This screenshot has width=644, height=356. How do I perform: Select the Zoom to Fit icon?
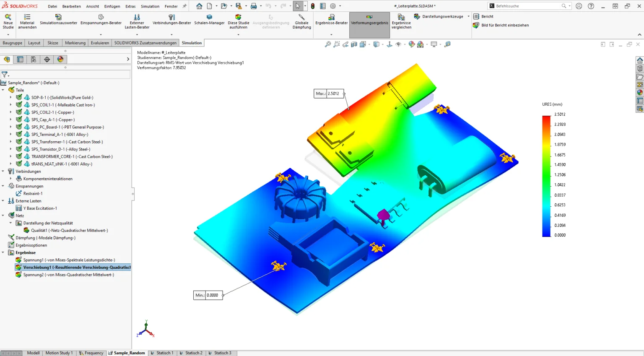click(x=328, y=44)
